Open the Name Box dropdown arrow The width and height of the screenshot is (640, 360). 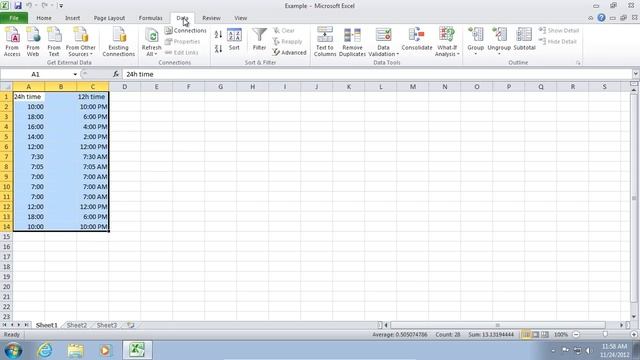[x=75, y=74]
